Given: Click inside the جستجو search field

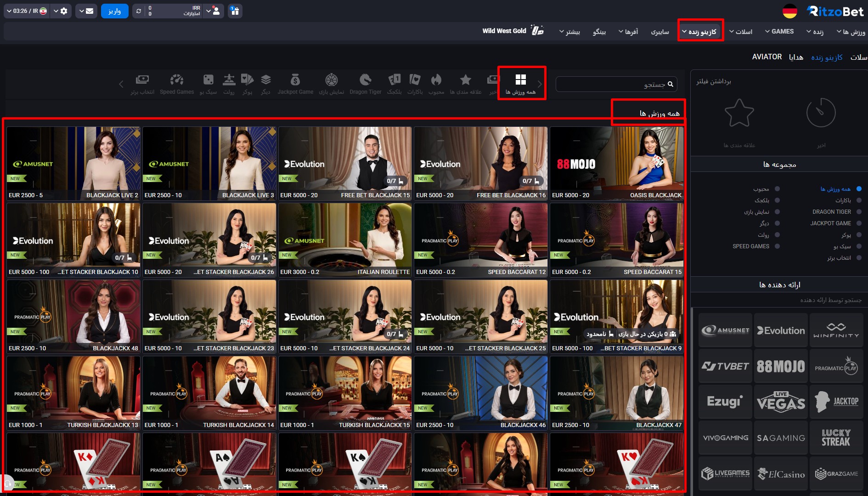Looking at the screenshot, I should [x=616, y=84].
